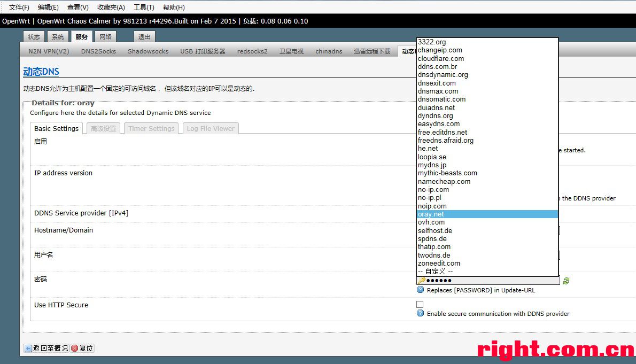Pick zoneedit.com entry
This screenshot has width=636, height=364.
click(487, 264)
